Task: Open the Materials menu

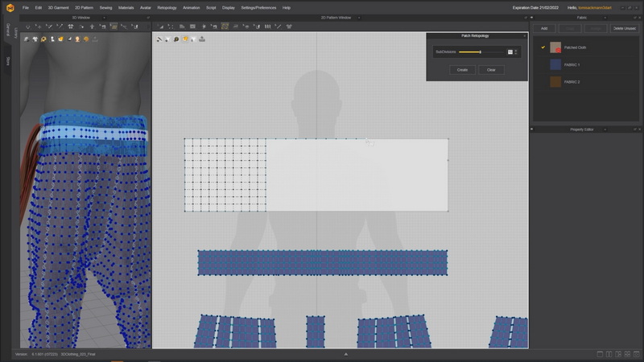Action: 126,8
